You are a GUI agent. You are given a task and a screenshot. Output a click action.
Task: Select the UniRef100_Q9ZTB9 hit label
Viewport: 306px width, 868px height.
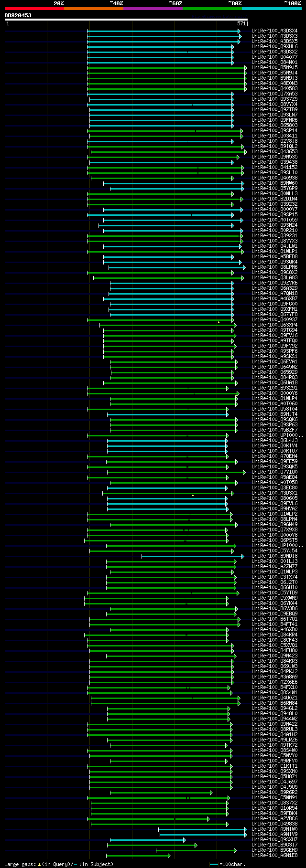tap(274, 110)
